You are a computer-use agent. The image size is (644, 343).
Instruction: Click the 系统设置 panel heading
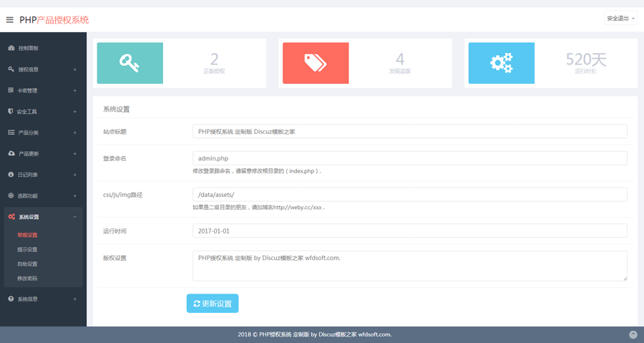tap(116, 110)
